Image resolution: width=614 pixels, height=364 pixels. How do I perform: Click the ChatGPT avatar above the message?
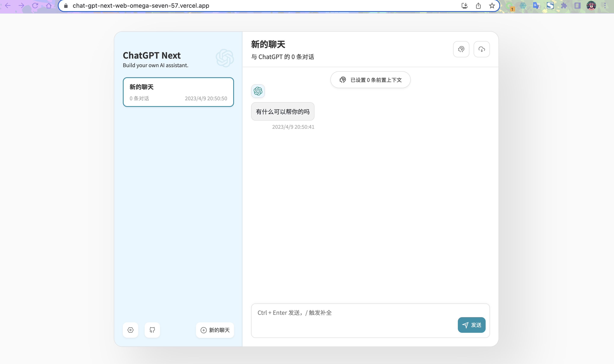click(x=258, y=91)
